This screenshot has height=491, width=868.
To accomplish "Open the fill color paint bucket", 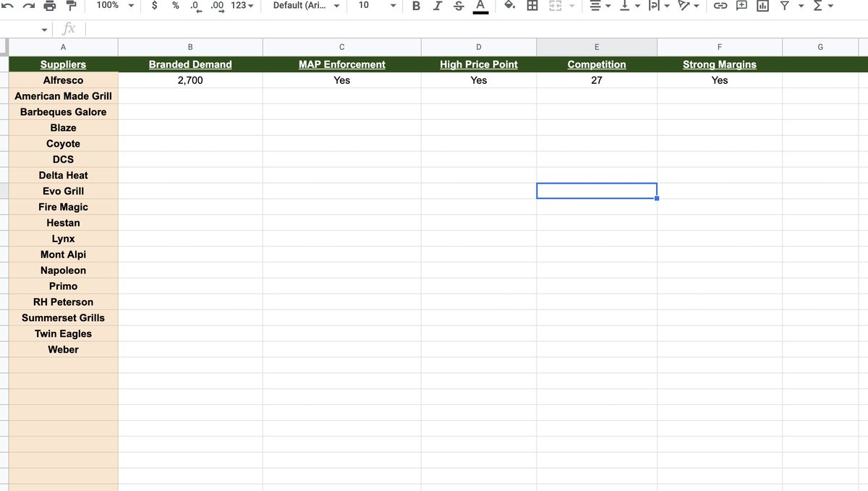I will pos(509,6).
